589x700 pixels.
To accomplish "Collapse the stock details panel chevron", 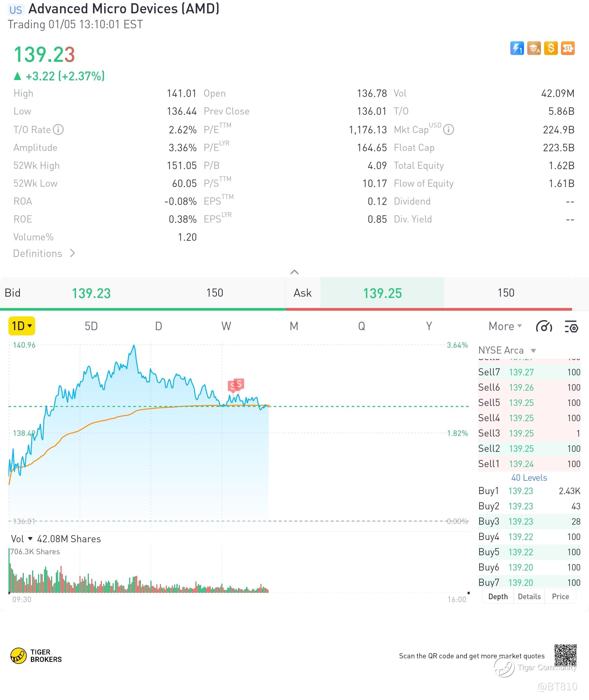I will coord(294,272).
